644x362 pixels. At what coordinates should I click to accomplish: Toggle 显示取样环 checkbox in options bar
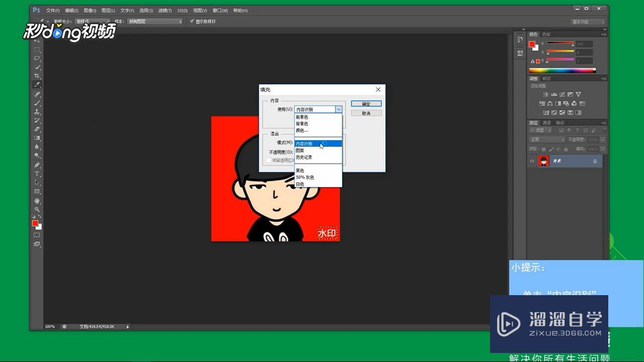pos(192,21)
